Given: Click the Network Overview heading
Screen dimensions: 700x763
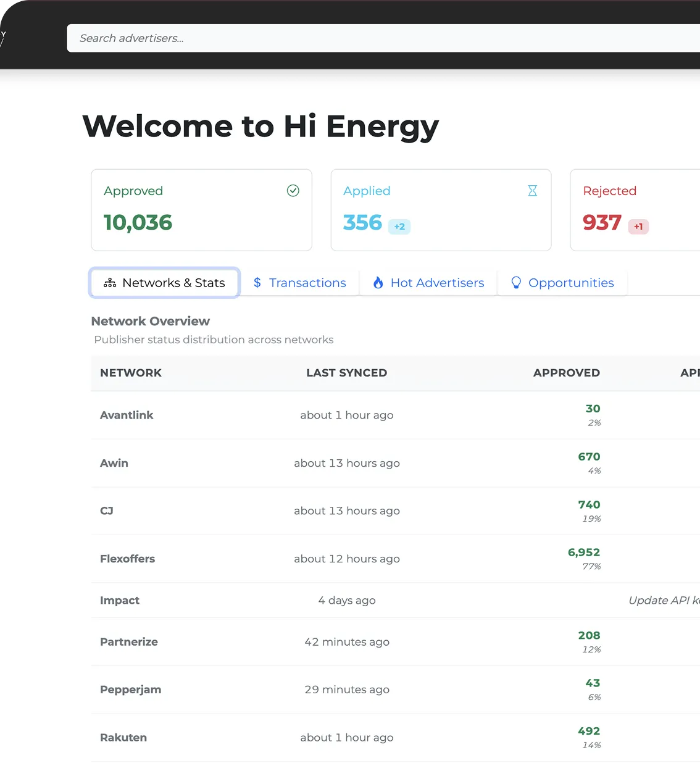Looking at the screenshot, I should coord(151,321).
